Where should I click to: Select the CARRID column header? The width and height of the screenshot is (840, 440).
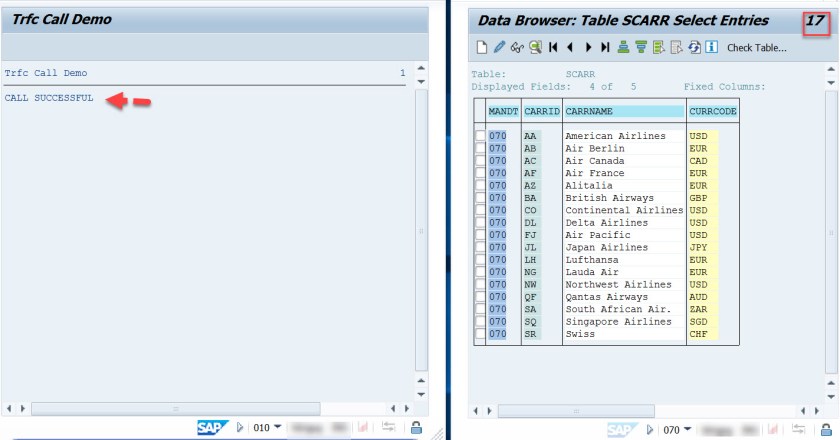pos(542,111)
